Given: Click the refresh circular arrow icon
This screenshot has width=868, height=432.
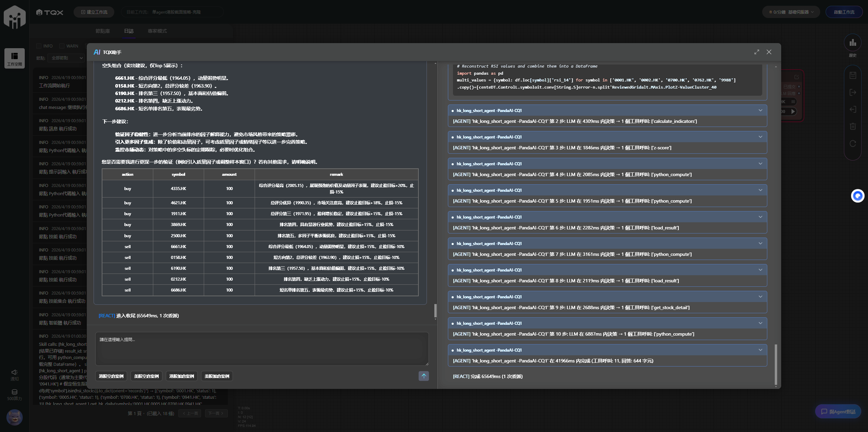Looking at the screenshot, I should [x=853, y=144].
